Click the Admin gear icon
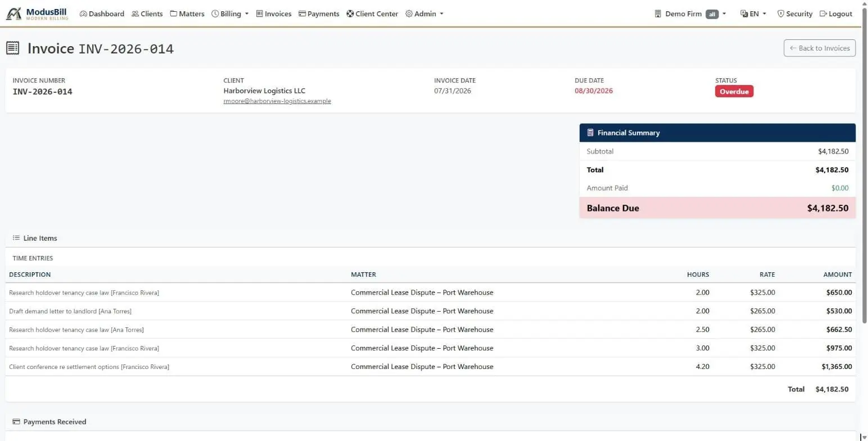 pos(409,13)
